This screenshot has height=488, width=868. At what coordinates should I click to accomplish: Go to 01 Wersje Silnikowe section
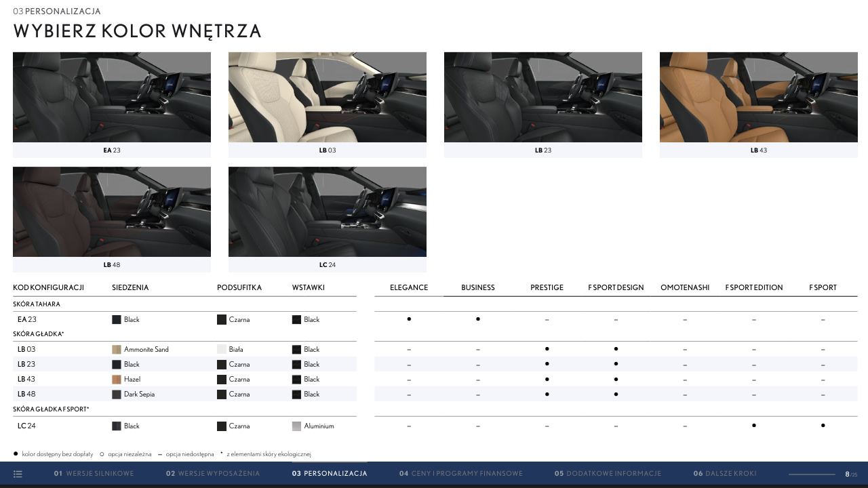click(94, 474)
